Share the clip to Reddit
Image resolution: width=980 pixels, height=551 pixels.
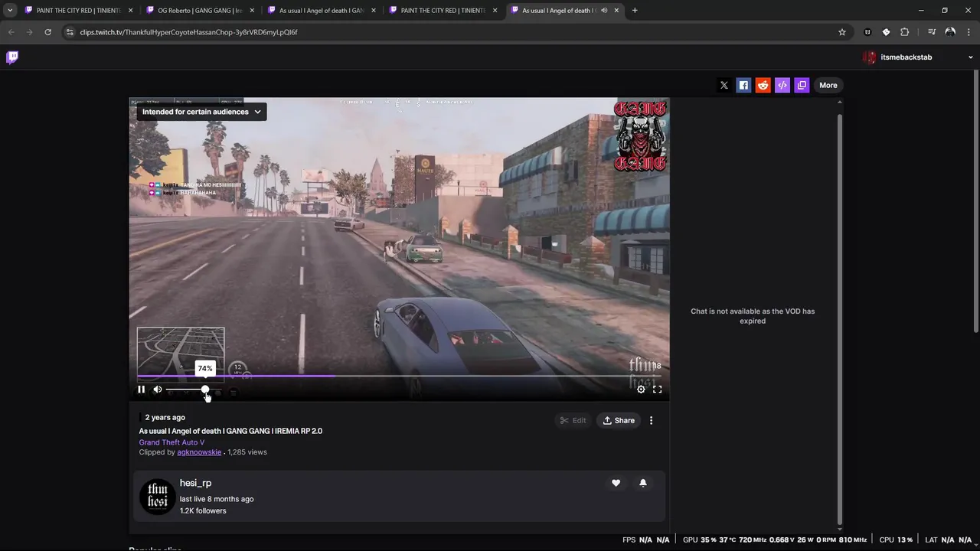click(763, 85)
